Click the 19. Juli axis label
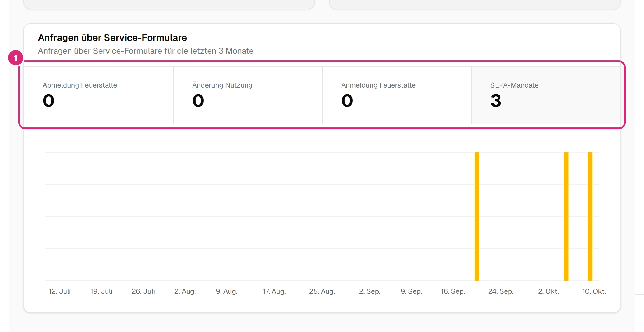Screen dimensions: 644x332 pyautogui.click(x=101, y=291)
